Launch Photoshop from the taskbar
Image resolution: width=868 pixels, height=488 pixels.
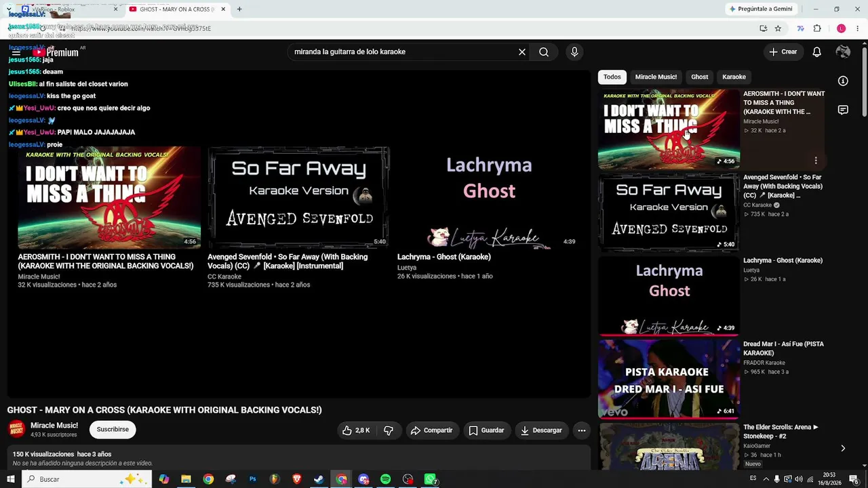(x=252, y=479)
